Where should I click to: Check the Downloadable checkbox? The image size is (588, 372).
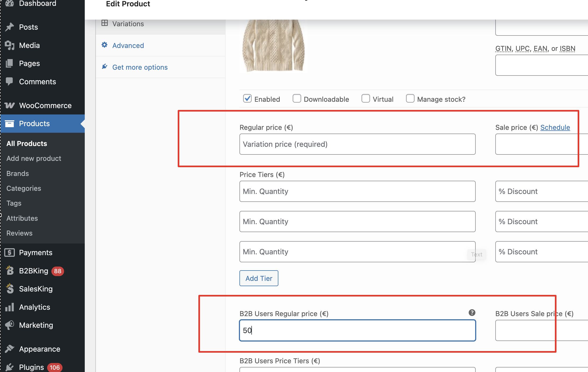click(297, 99)
